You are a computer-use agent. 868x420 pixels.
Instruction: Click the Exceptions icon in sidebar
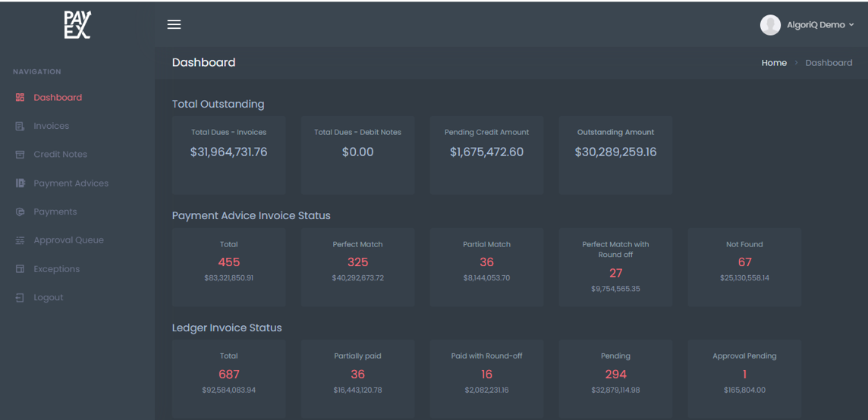pyautogui.click(x=20, y=269)
